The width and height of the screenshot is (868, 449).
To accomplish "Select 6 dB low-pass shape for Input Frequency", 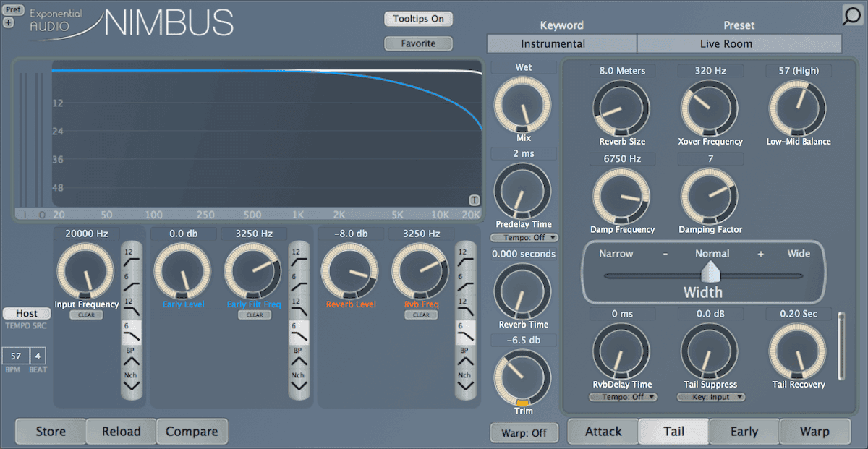I will [x=132, y=331].
